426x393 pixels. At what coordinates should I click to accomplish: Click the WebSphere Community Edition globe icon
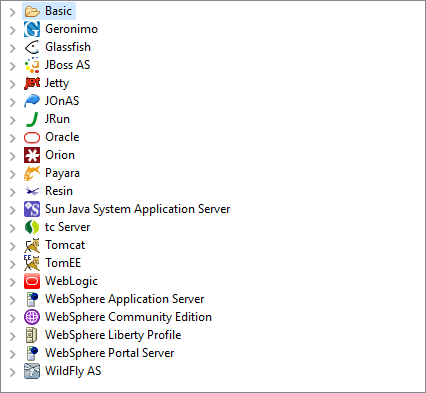(32, 317)
